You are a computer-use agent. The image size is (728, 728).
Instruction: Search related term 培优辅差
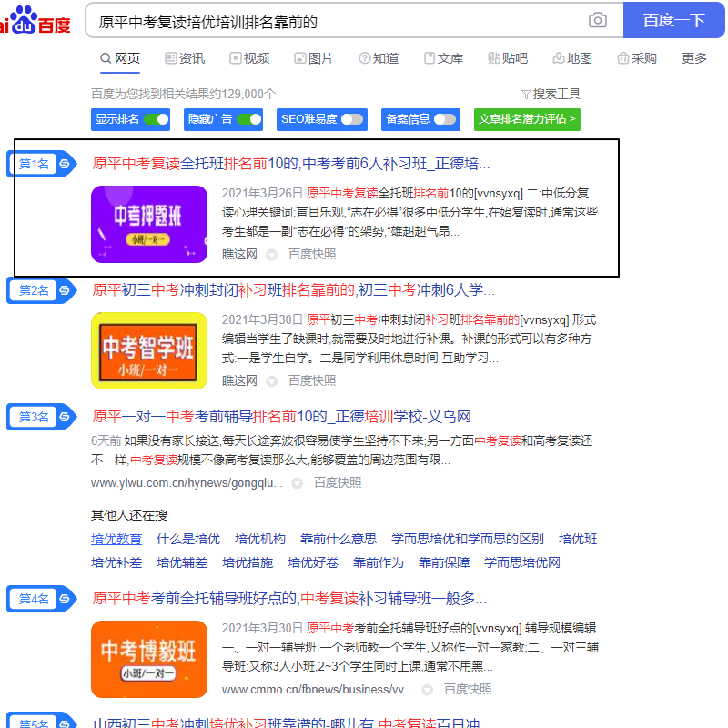coord(182,562)
